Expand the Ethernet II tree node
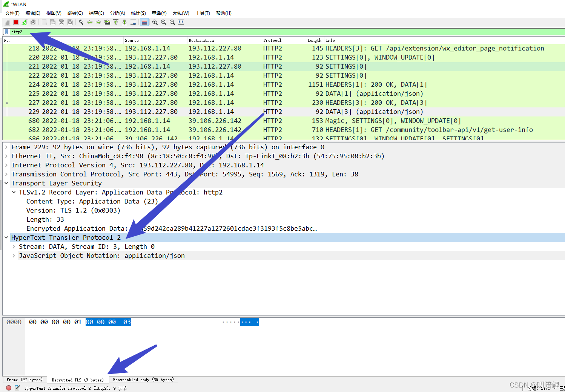The image size is (565, 392). (x=6, y=156)
